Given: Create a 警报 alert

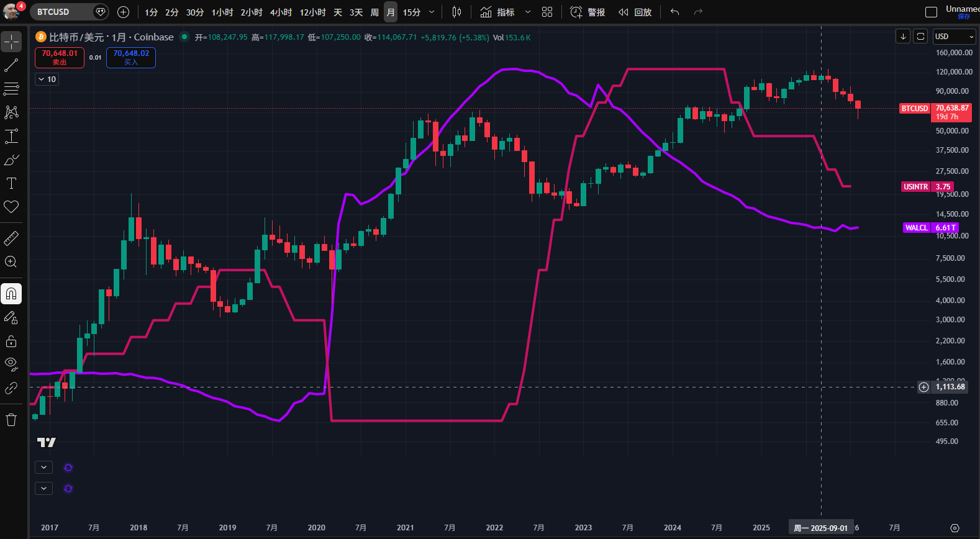Looking at the screenshot, I should click(x=588, y=12).
